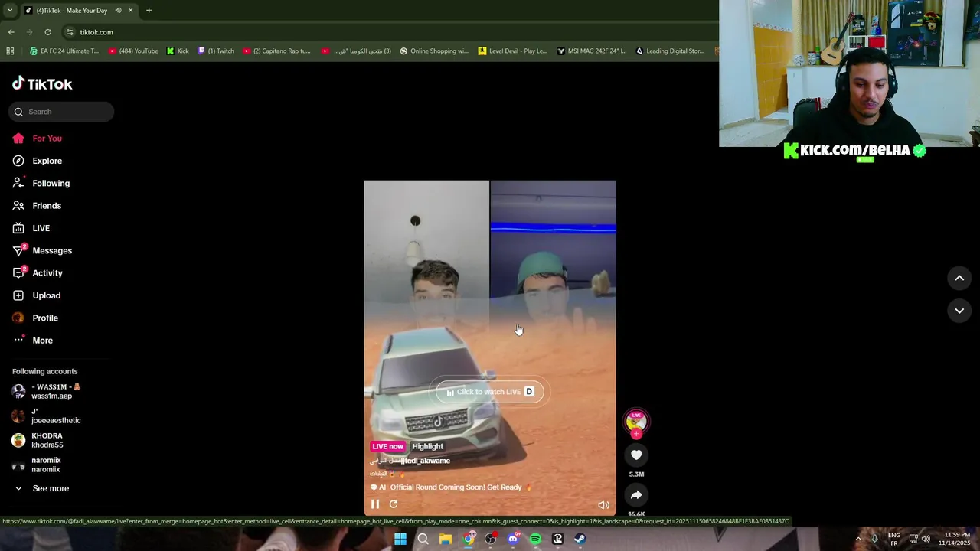Mute the video volume

pyautogui.click(x=603, y=505)
